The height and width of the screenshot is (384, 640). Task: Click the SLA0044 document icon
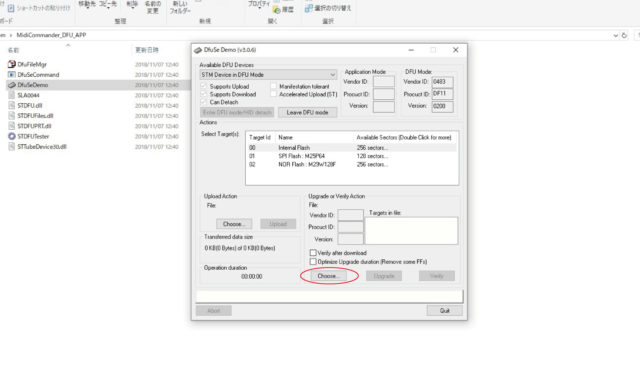12,95
